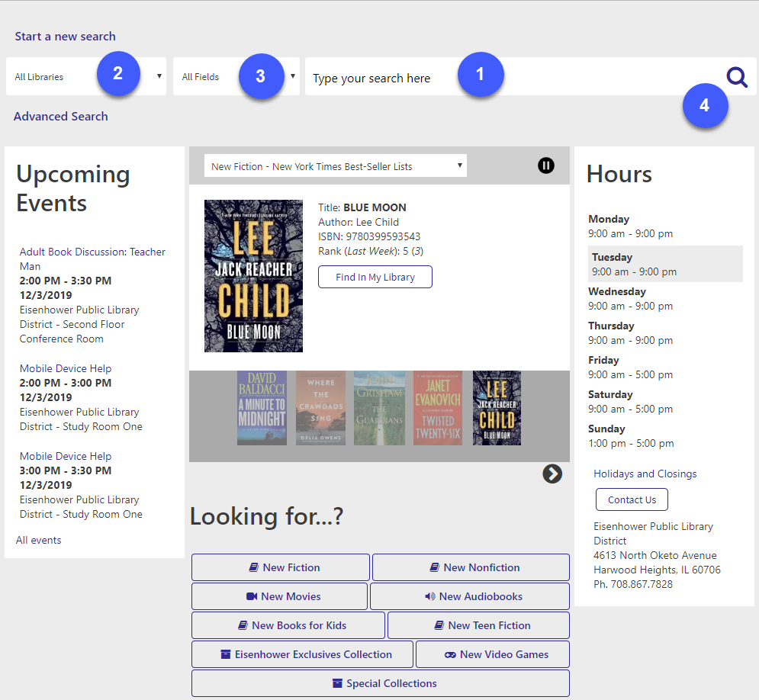This screenshot has width=759, height=700.
Task: Click the Author: Lee Child text
Action: point(359,222)
